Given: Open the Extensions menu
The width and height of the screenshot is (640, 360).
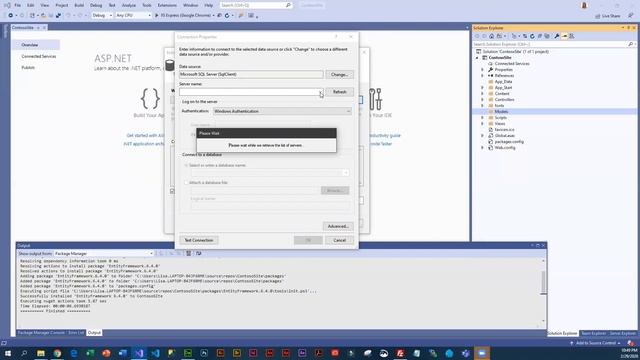Looking at the screenshot, I should [x=167, y=5].
